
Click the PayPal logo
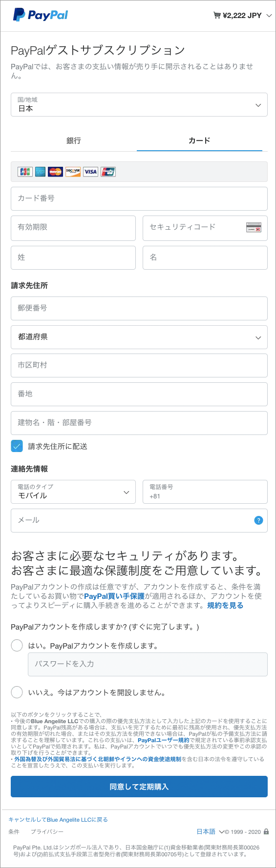coord(41,15)
